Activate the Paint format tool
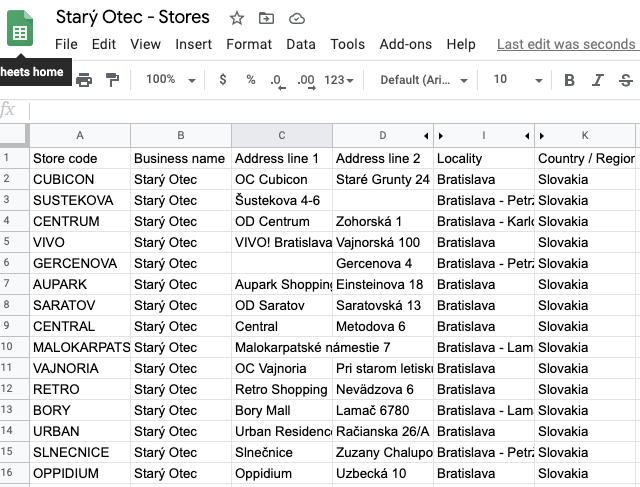 112,80
